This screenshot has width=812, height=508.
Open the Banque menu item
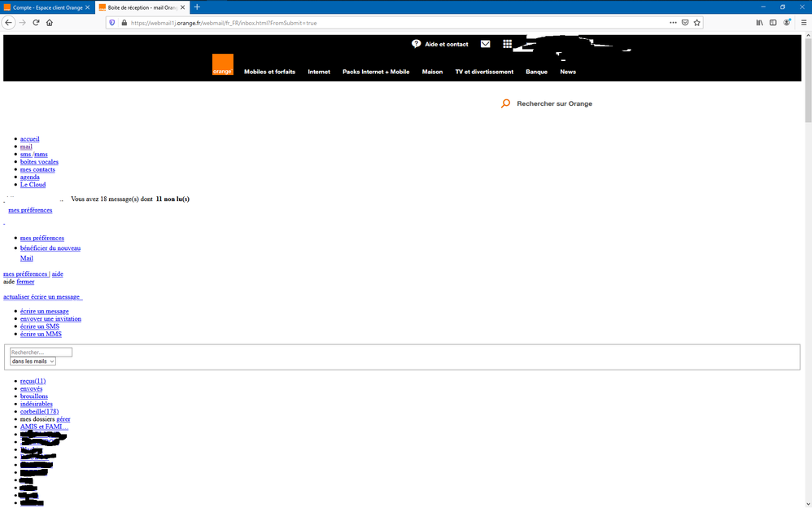536,72
